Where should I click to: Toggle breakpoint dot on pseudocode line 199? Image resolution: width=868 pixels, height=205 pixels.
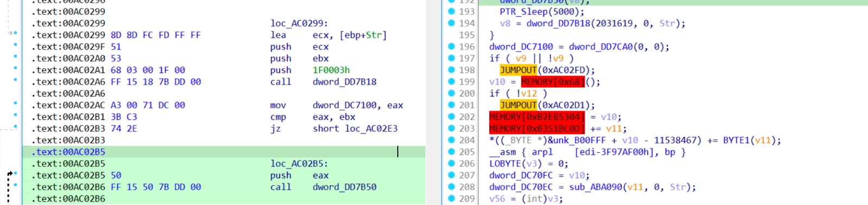click(x=451, y=82)
